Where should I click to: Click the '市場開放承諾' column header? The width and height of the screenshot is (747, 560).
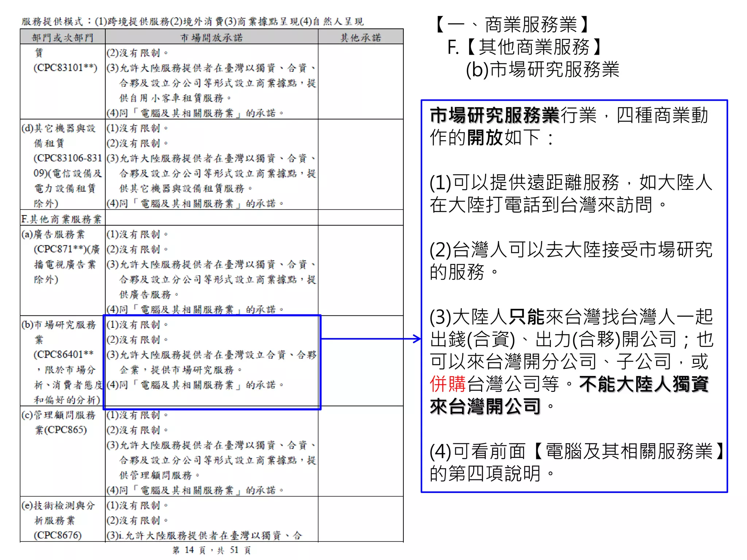click(212, 38)
